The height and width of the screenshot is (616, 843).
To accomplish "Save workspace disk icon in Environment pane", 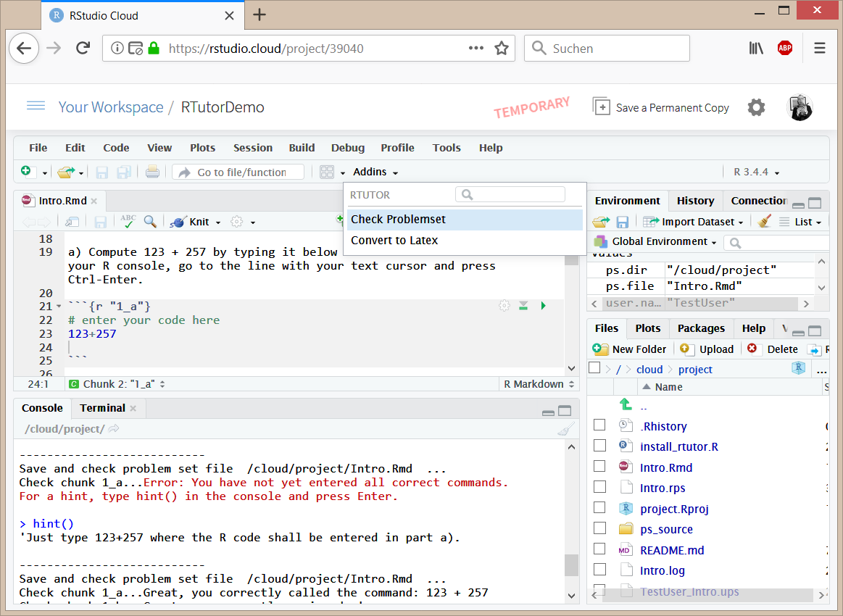I will [x=623, y=222].
